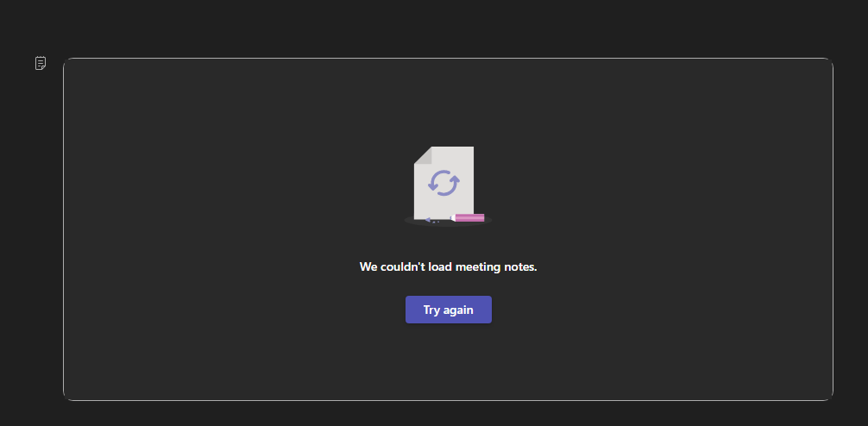Click the word "We" starting the error message
The image size is (868, 426).
pyautogui.click(x=368, y=267)
